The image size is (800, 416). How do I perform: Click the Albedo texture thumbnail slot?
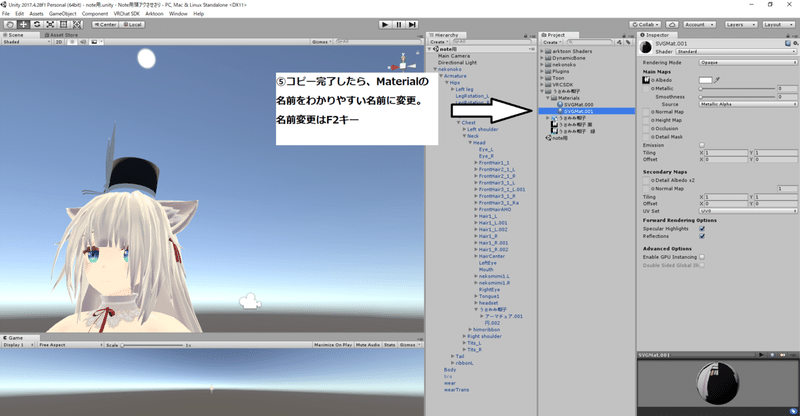(646, 80)
